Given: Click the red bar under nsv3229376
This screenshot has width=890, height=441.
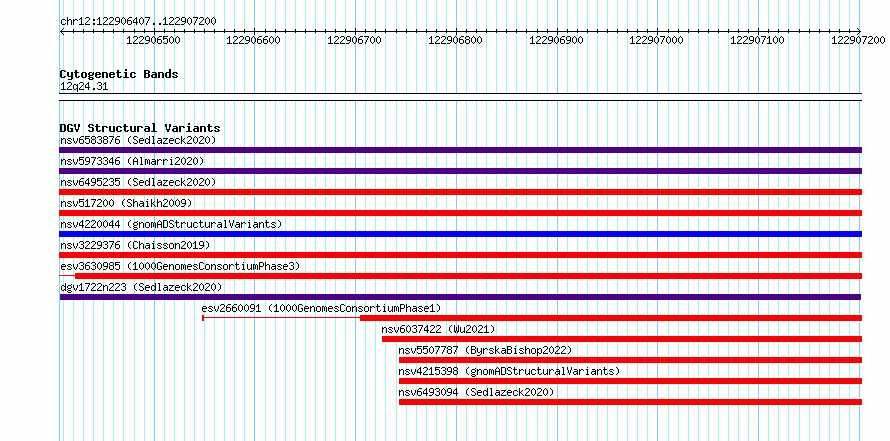Looking at the screenshot, I should tap(460, 255).
